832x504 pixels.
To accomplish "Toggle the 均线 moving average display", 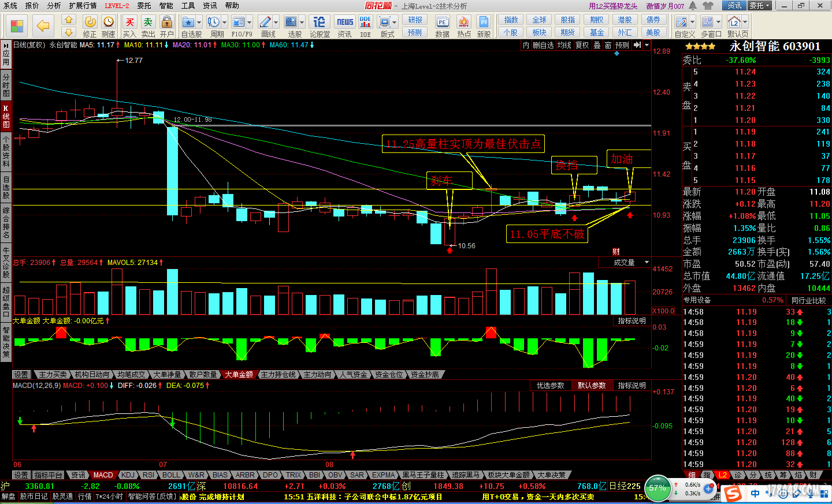I will [564, 45].
